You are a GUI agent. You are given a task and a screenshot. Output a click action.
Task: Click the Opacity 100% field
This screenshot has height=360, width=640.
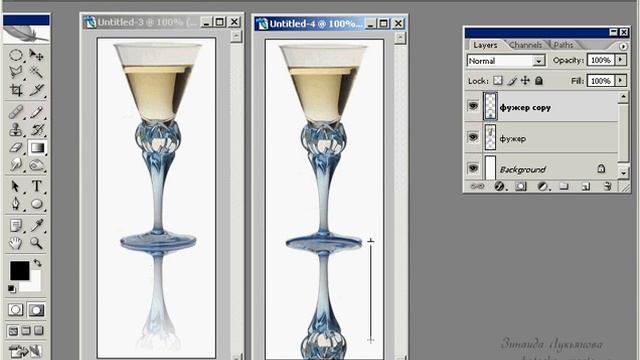coord(601,60)
